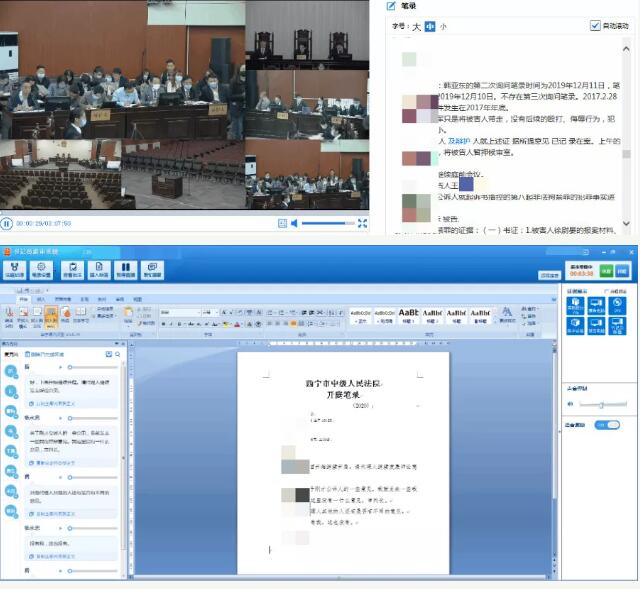
Task: Pick the yellow text highlight color
Action: [226, 324]
